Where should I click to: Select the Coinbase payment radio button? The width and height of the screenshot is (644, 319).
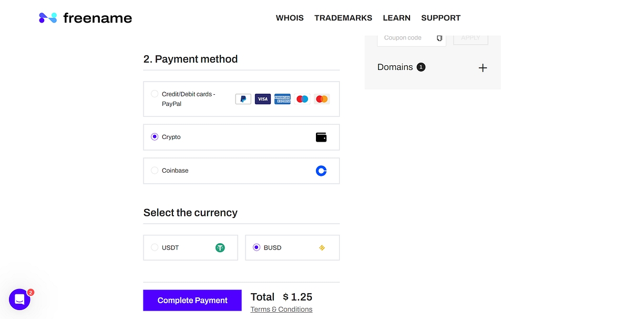[x=155, y=171]
